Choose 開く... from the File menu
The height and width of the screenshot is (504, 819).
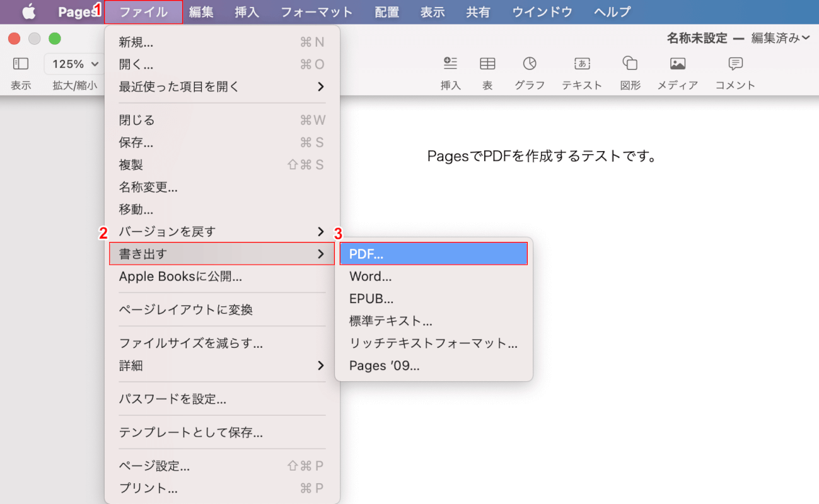222,65
